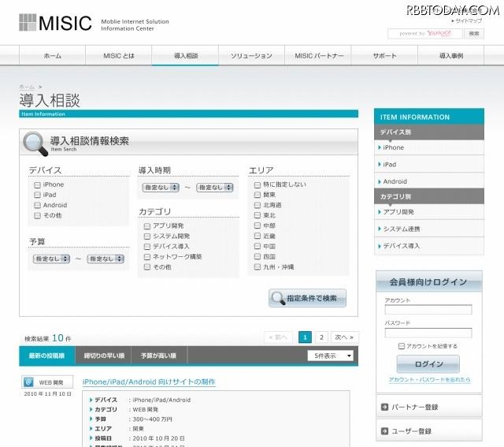Viewport: 504px width, 447px height.
Task: Click the arrow bullet beside iPhone in sidebar
Action: pos(380,147)
